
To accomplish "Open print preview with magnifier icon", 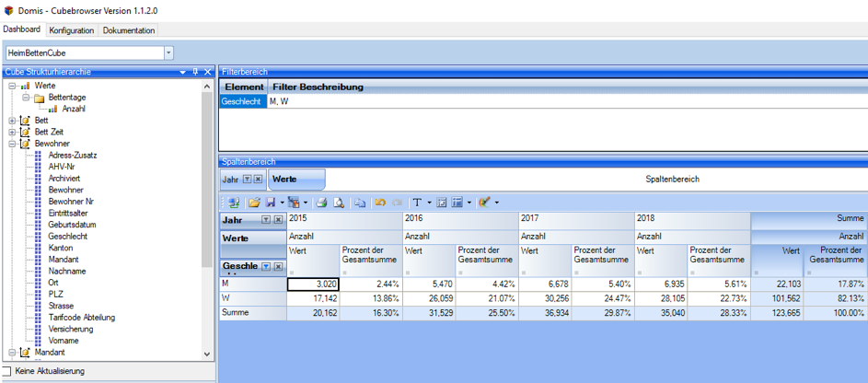I will click(339, 203).
